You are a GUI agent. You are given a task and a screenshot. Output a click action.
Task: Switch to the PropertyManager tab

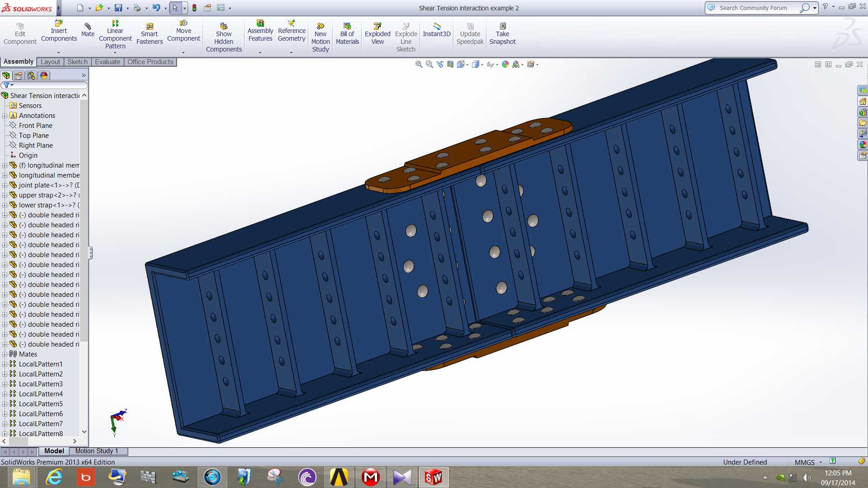(19, 75)
